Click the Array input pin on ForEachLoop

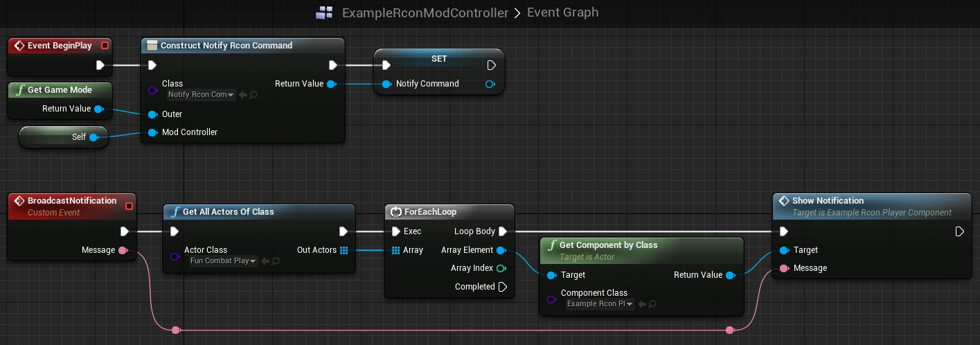[395, 250]
